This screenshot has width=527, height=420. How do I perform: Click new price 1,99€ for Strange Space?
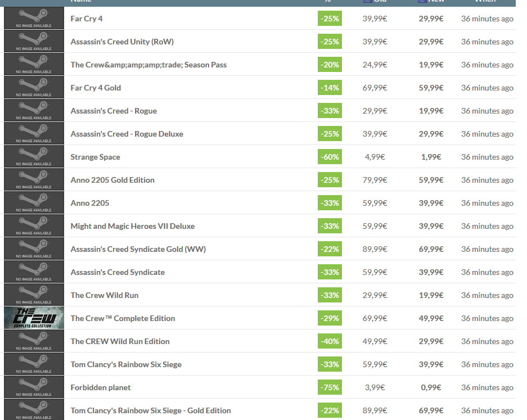pos(431,157)
